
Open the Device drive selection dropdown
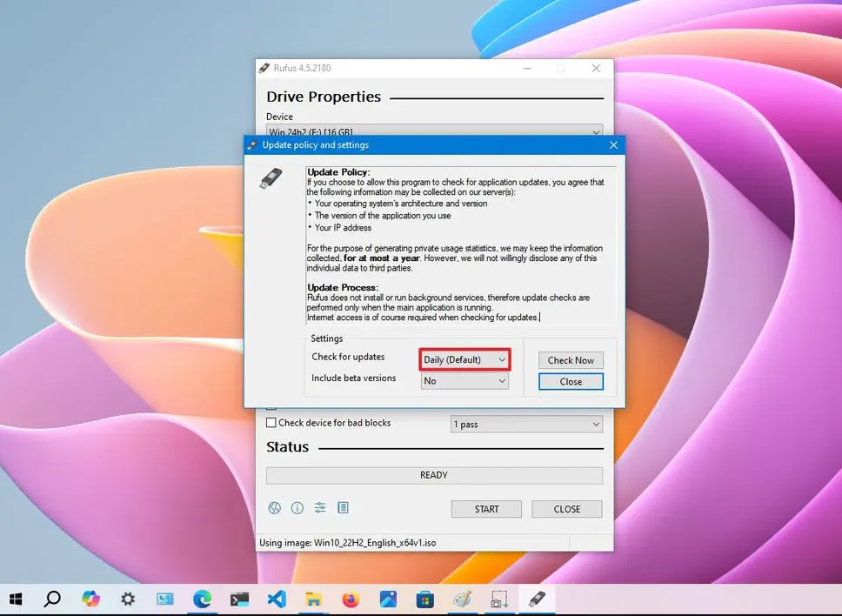click(434, 132)
